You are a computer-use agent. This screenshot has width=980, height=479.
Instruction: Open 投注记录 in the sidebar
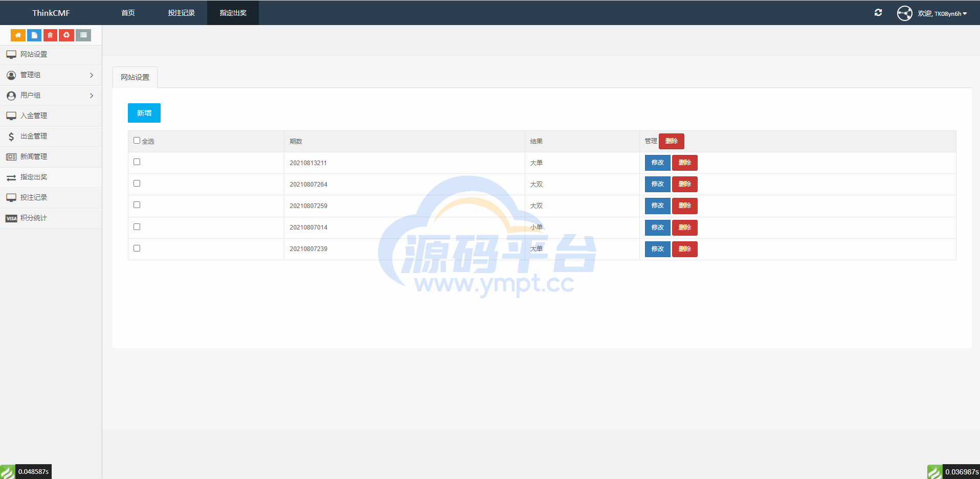click(51, 198)
